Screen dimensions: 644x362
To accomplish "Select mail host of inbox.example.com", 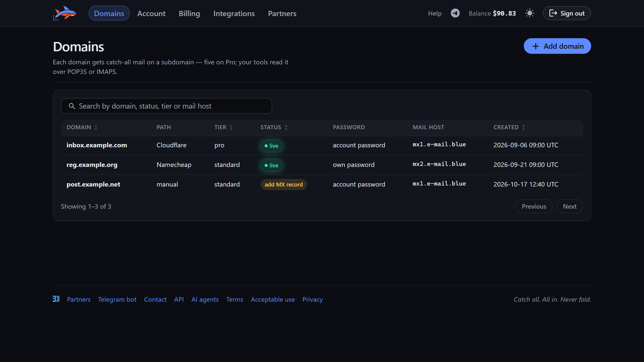I will point(439,145).
